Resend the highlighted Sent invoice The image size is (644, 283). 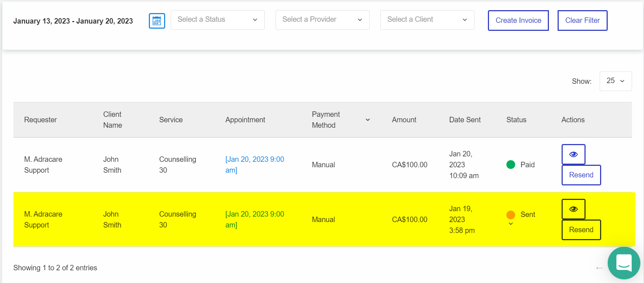pyautogui.click(x=581, y=230)
